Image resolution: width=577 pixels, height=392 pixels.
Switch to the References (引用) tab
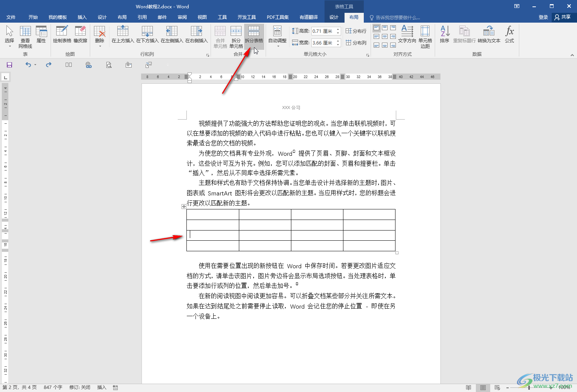[142, 17]
